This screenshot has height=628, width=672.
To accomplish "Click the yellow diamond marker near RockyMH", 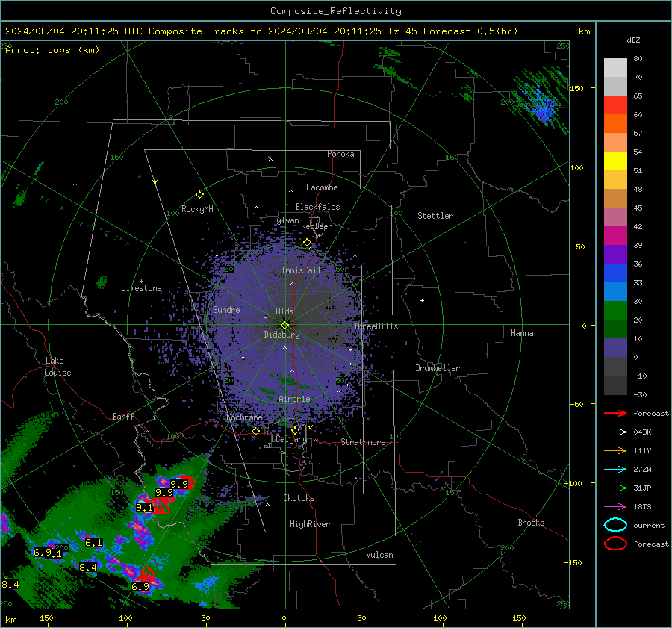I will (x=199, y=195).
